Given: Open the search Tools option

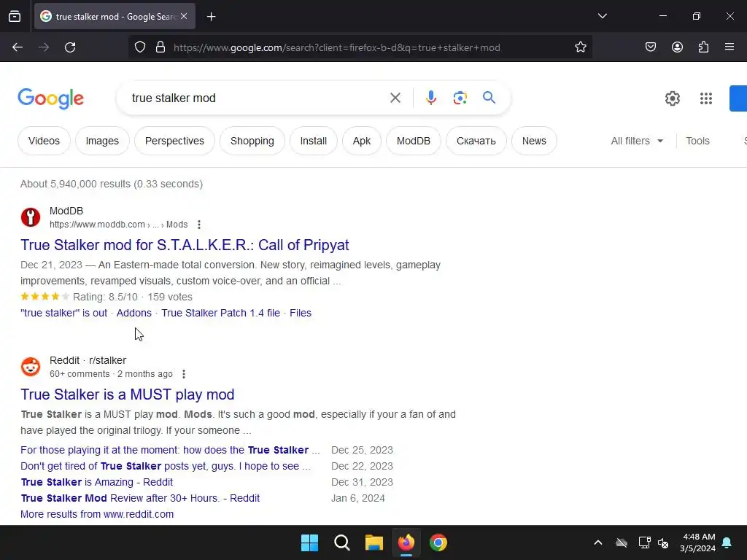Looking at the screenshot, I should [697, 141].
